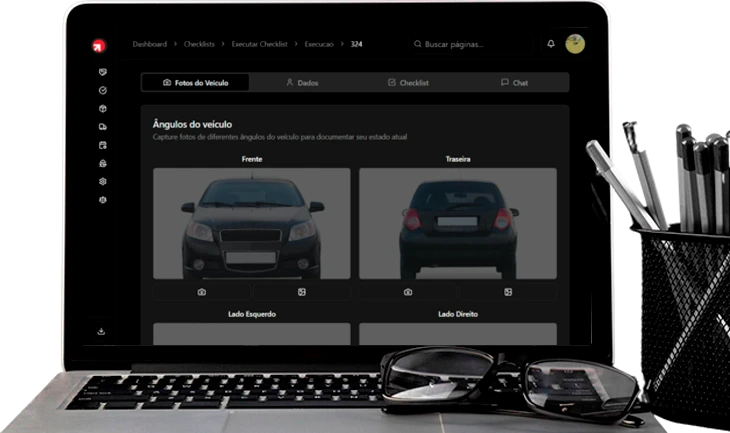Switch to the Dados tab

(302, 83)
